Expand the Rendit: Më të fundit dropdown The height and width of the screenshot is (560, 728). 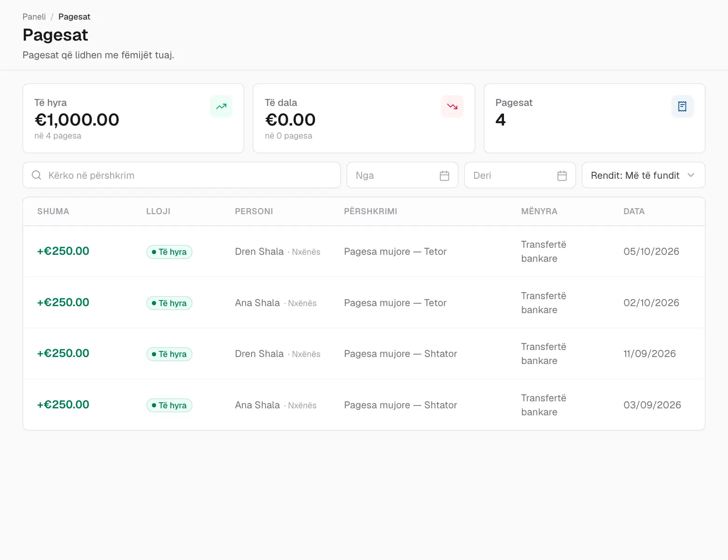643,175
